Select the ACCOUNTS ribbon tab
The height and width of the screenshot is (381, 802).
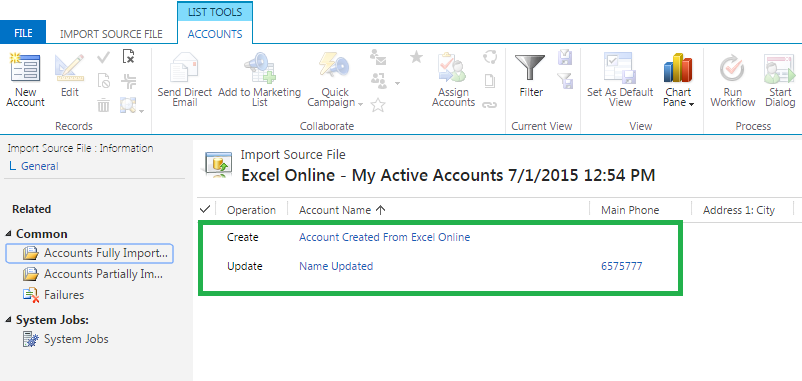[x=215, y=34]
